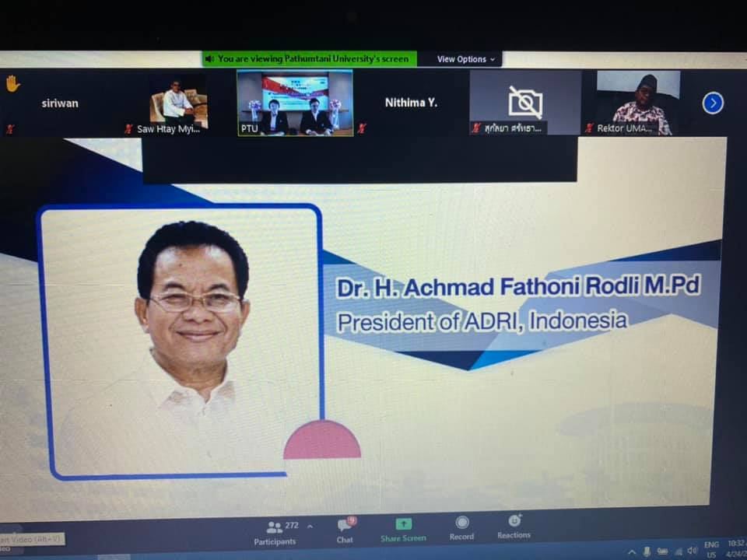The width and height of the screenshot is (747, 560).
Task: Click the siriwan participant name tile
Action: pos(60,103)
